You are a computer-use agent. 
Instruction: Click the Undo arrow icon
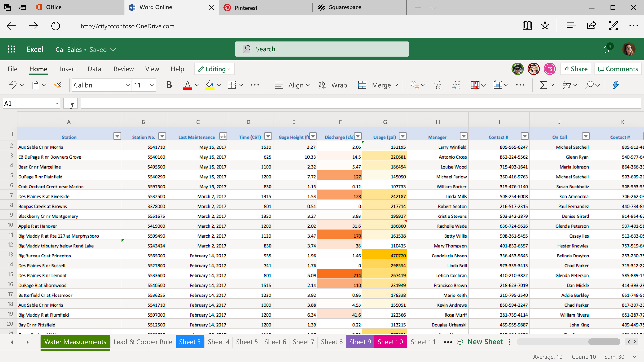point(13,85)
